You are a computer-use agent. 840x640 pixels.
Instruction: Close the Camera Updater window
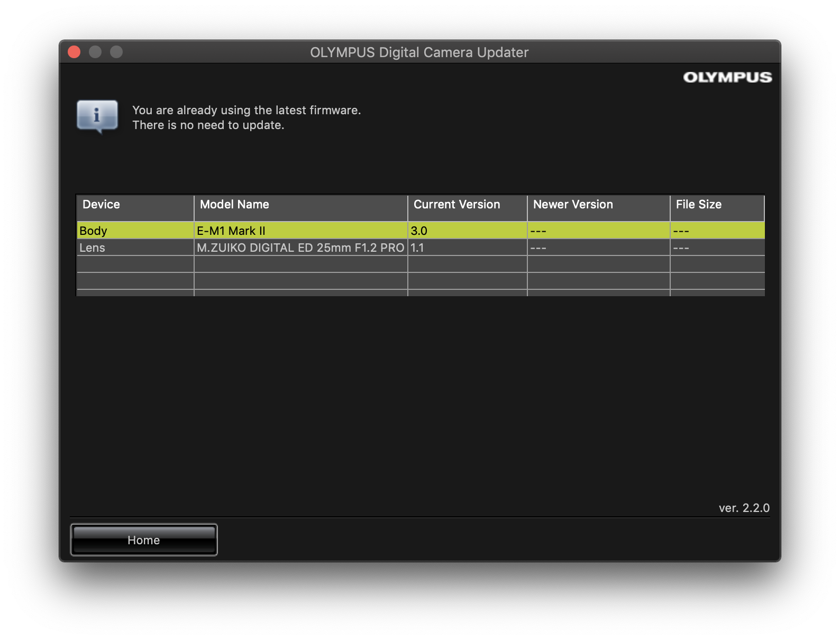click(74, 52)
